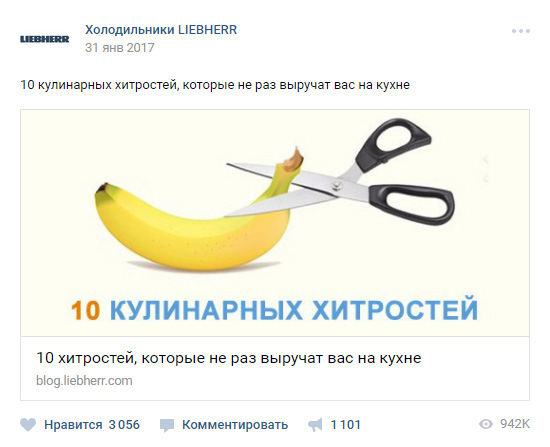Screen dimensions: 550x447
Task: Open the three-dot post options menu
Action: [x=521, y=31]
